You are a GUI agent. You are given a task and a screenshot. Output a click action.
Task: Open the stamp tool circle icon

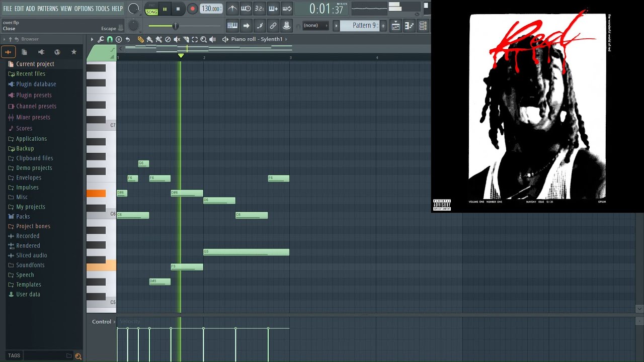[x=119, y=39]
